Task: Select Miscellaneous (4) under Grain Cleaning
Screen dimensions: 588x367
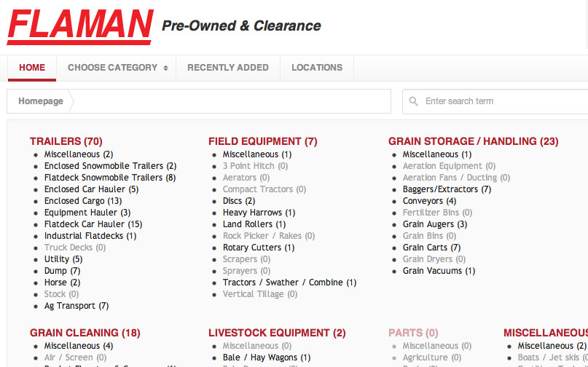Action: pos(79,346)
